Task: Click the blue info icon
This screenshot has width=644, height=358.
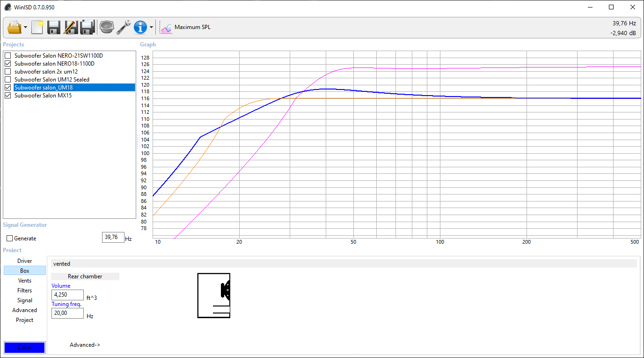Action: [140, 27]
